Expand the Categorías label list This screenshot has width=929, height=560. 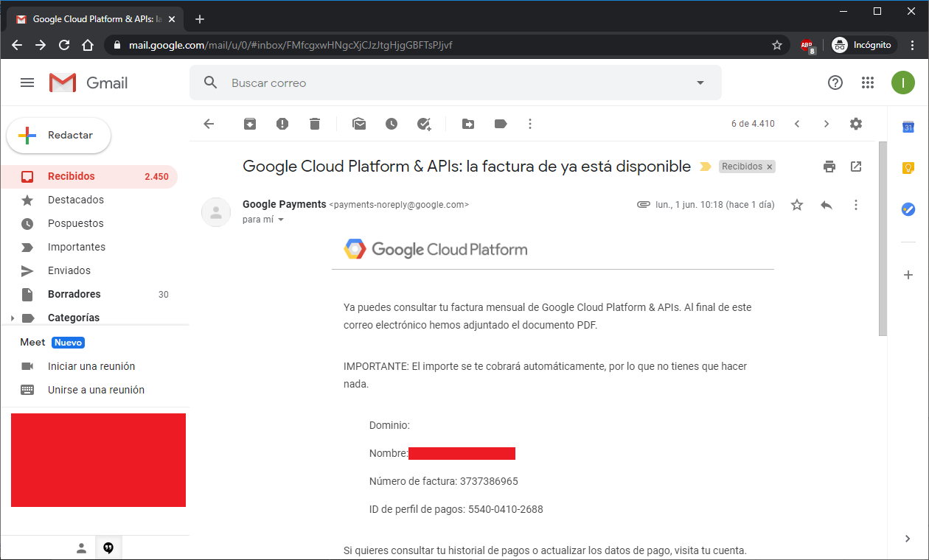[13, 318]
